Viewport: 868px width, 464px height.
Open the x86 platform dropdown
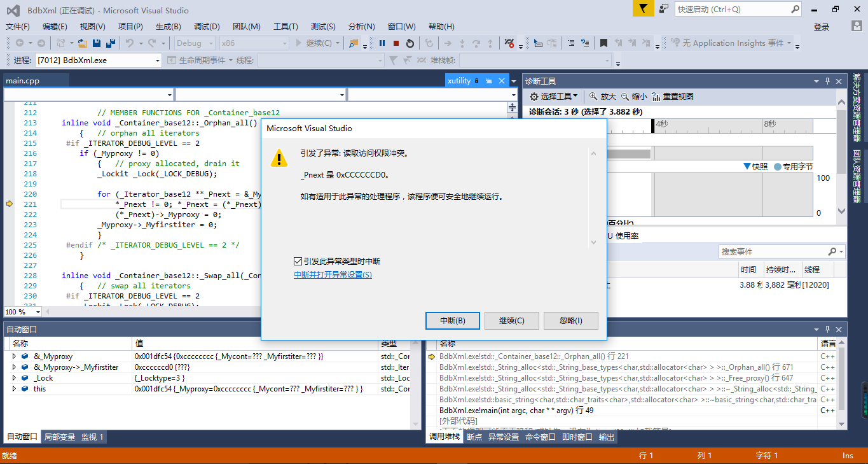pos(254,43)
